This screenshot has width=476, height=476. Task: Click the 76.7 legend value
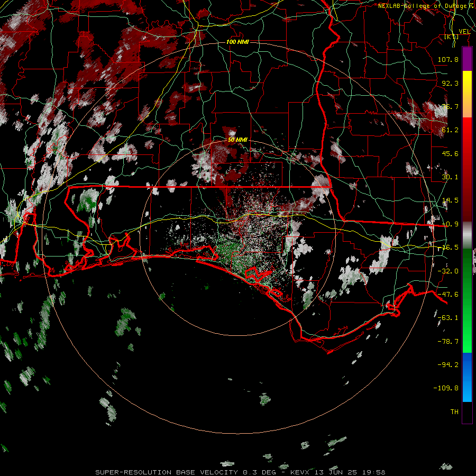tap(450, 106)
